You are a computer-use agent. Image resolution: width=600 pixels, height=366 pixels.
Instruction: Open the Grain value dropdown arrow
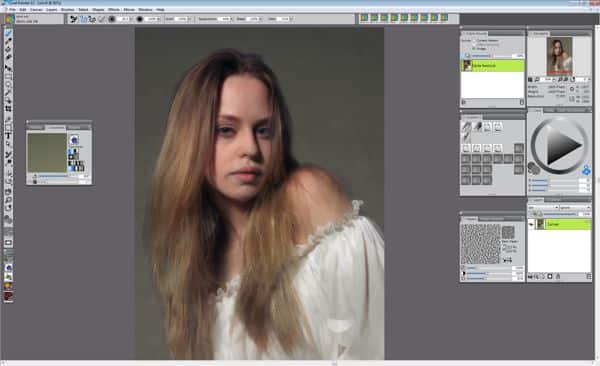point(190,19)
